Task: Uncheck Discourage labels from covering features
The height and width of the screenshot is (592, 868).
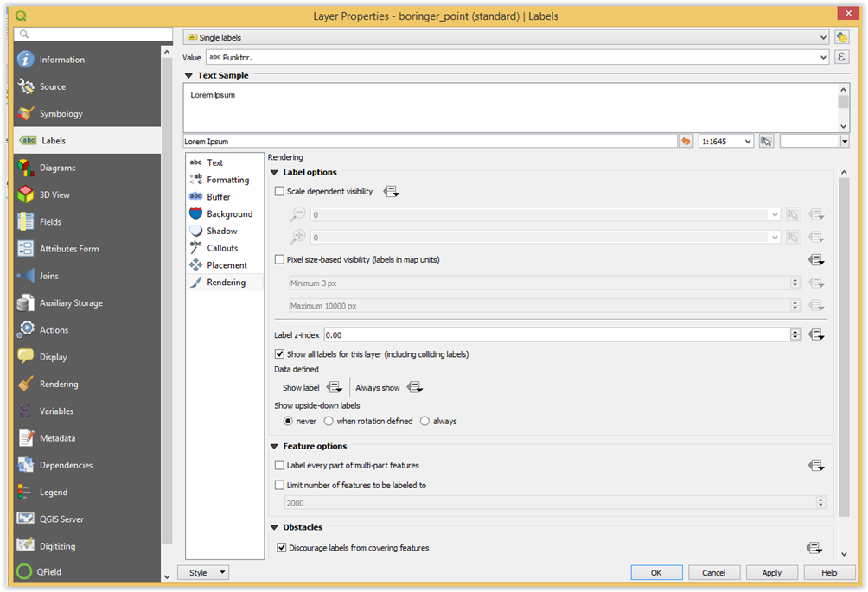Action: [281, 548]
